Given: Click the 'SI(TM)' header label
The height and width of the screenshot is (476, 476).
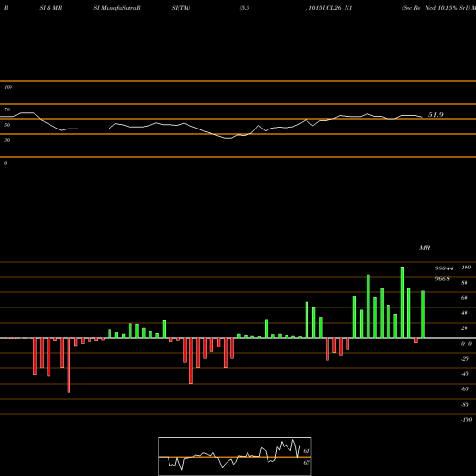Looking at the screenshot, I should point(181,8).
